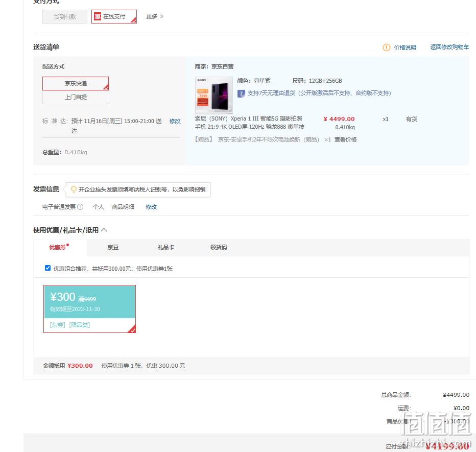Select the ¥300 coupon card
Viewport: 476px width, 452px height.
[x=89, y=309]
